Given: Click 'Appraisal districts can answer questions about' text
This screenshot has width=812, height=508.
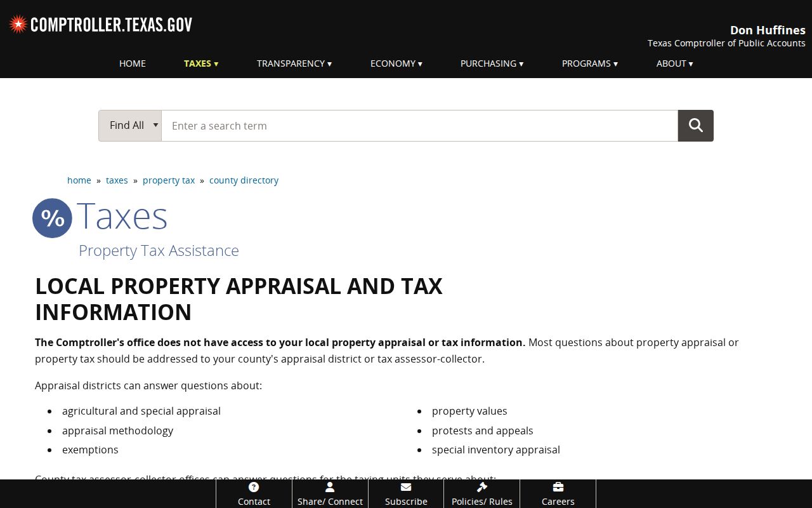Looking at the screenshot, I should 148,385.
